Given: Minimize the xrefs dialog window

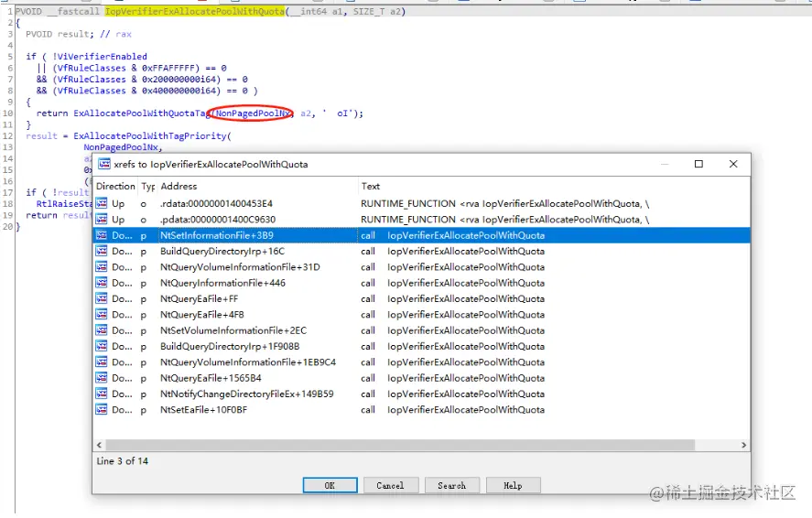Looking at the screenshot, I should coord(665,164).
